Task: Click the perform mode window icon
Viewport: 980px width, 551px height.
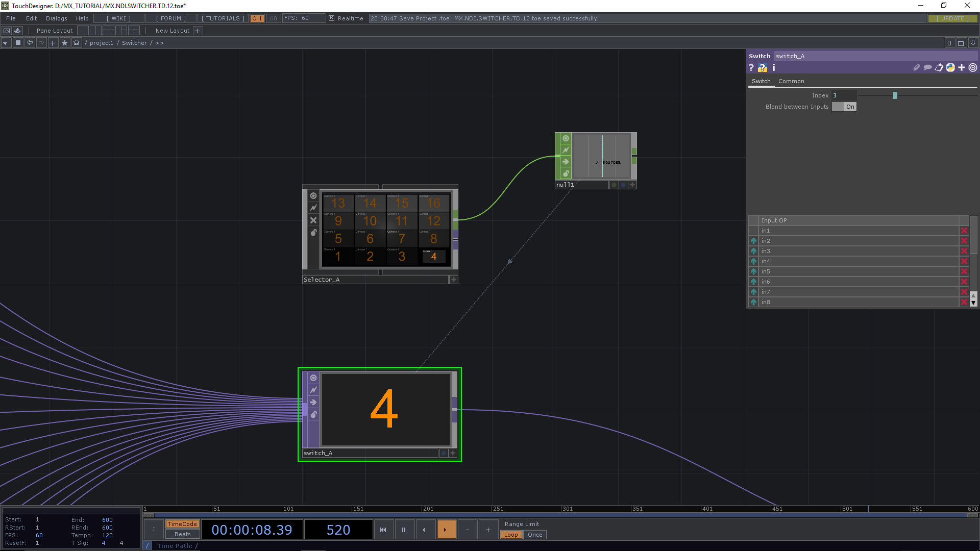Action: click(7, 31)
